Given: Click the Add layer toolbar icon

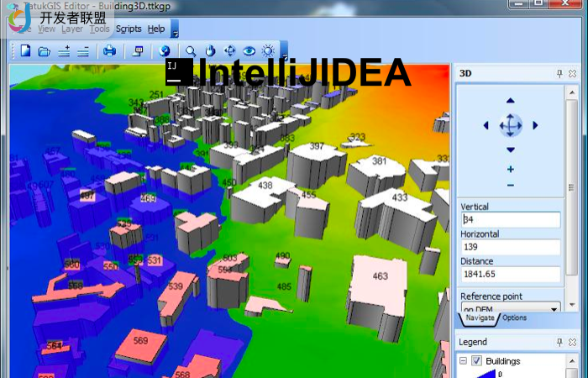Looking at the screenshot, I should pos(64,51).
